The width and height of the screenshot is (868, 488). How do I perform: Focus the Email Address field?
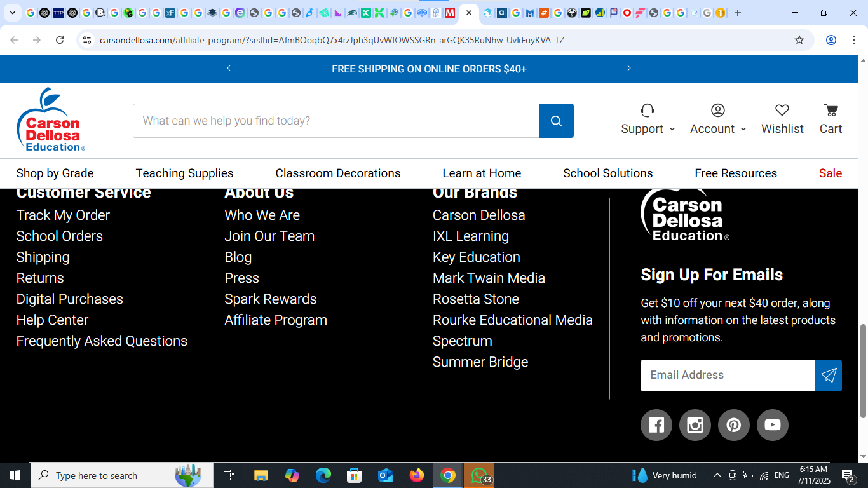(728, 376)
